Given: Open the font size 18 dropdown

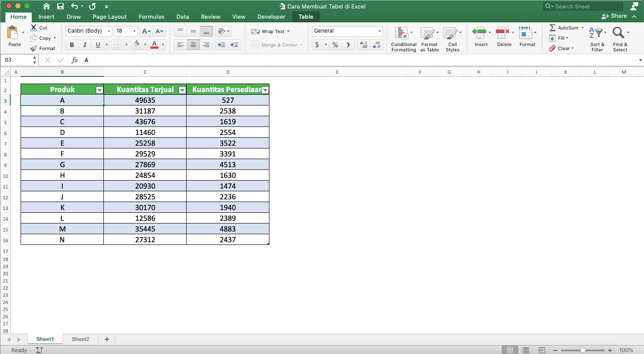Looking at the screenshot, I should click(x=134, y=31).
